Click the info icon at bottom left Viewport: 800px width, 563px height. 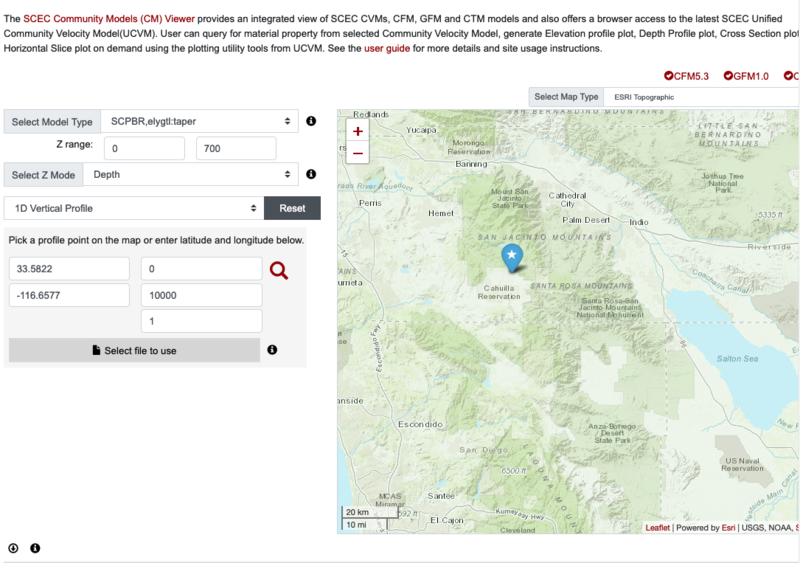coord(35,548)
